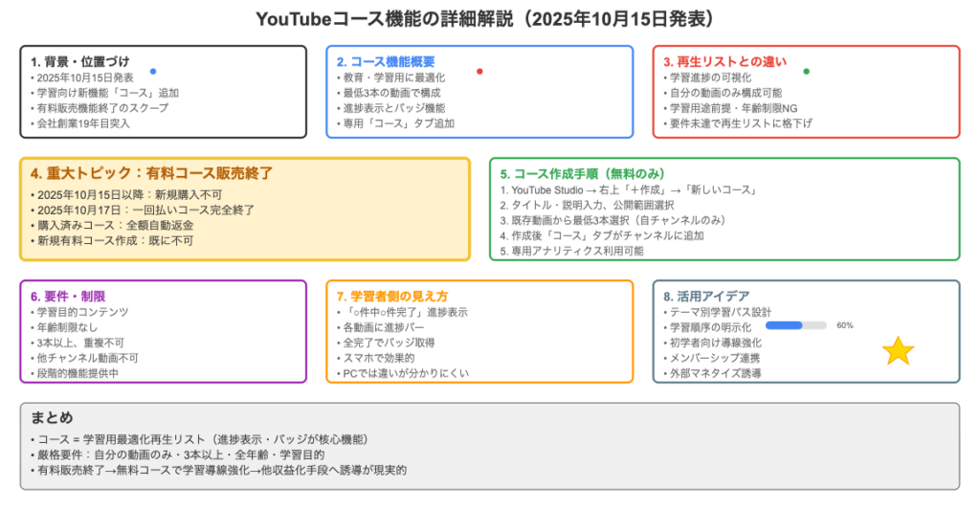Click the green dot in the 再生リストとの違い box
The height and width of the screenshot is (510, 980).
point(806,72)
